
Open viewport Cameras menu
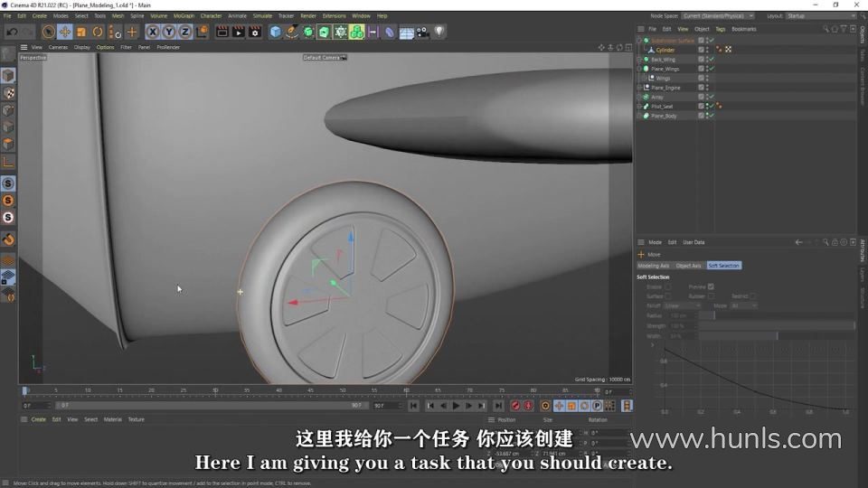pyautogui.click(x=58, y=48)
